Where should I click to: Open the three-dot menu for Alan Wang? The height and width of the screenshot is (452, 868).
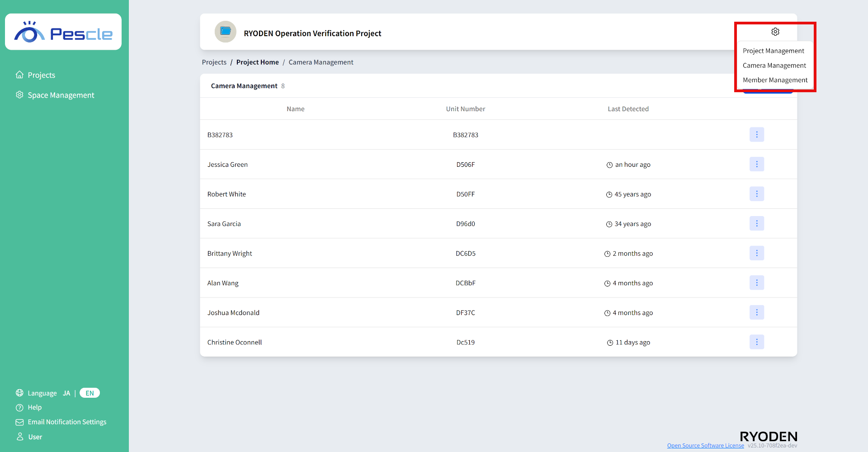pos(756,283)
